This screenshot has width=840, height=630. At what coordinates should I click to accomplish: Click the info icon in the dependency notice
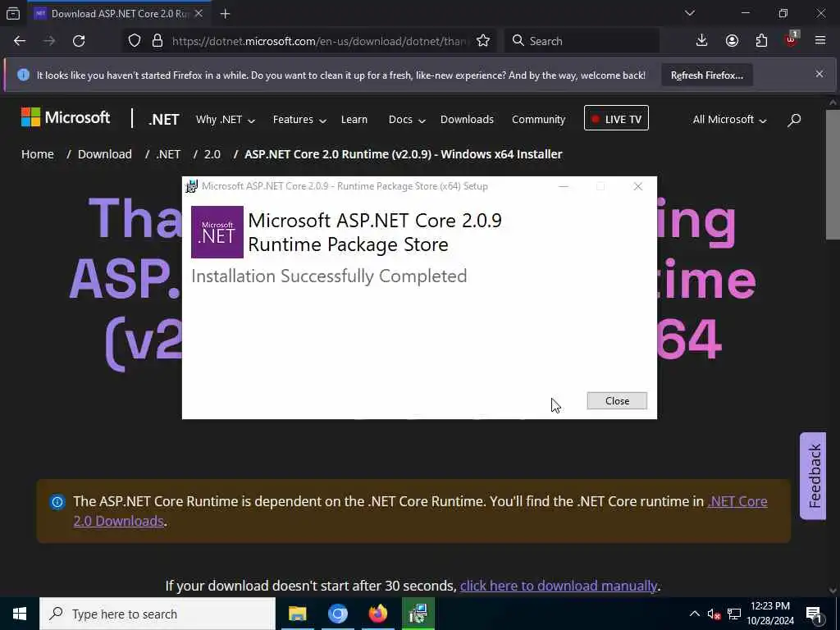pos(57,502)
